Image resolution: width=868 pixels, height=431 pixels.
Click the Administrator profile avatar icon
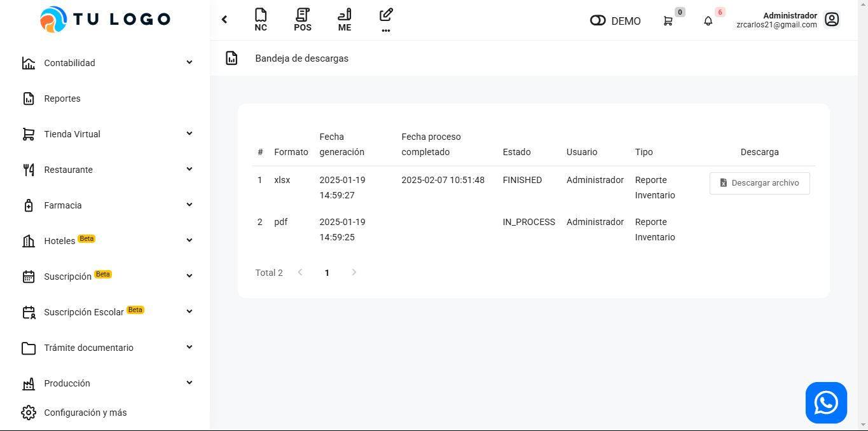click(x=832, y=20)
